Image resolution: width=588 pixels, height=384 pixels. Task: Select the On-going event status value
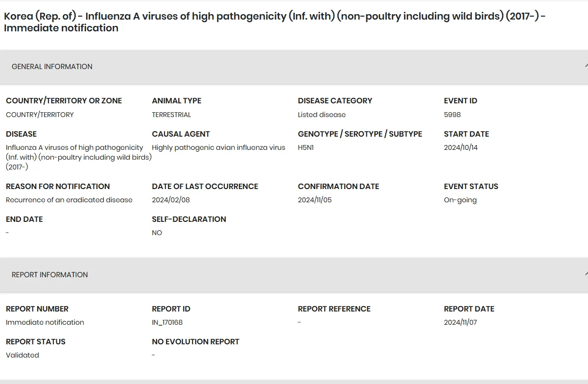(x=460, y=200)
